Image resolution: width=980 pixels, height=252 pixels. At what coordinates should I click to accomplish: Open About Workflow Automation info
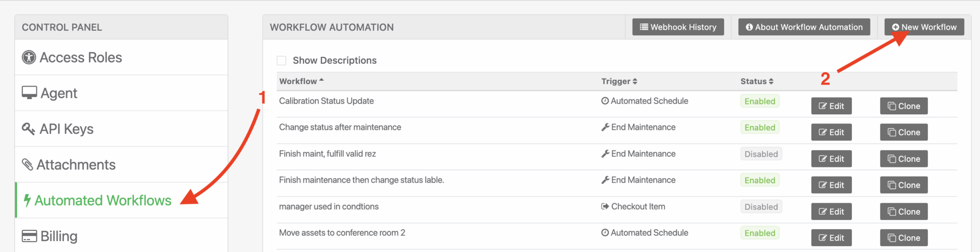804,27
